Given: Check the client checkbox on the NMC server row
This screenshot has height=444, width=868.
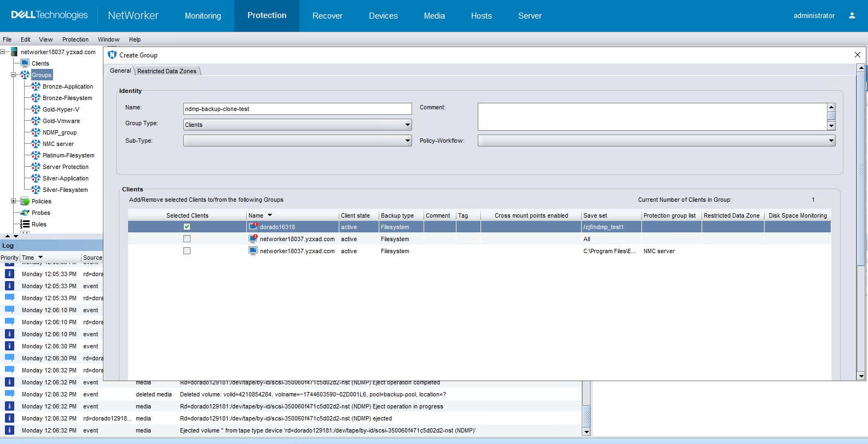Looking at the screenshot, I should coord(187,250).
